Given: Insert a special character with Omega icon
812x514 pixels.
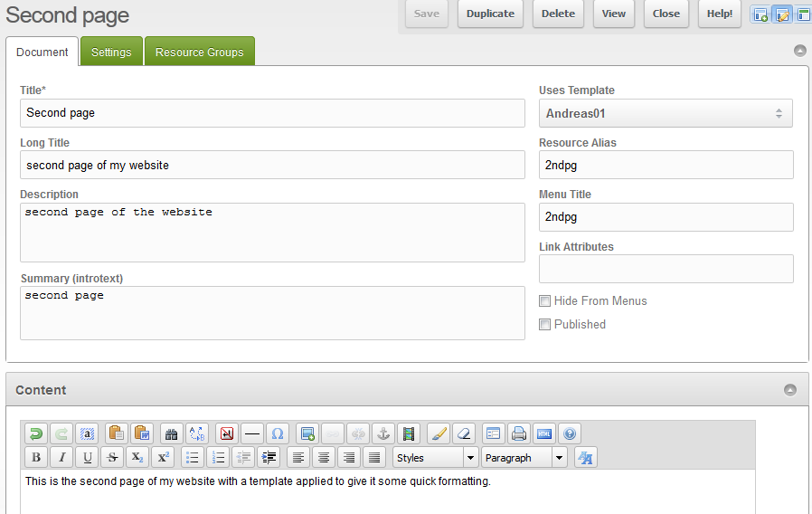Looking at the screenshot, I should 278,433.
